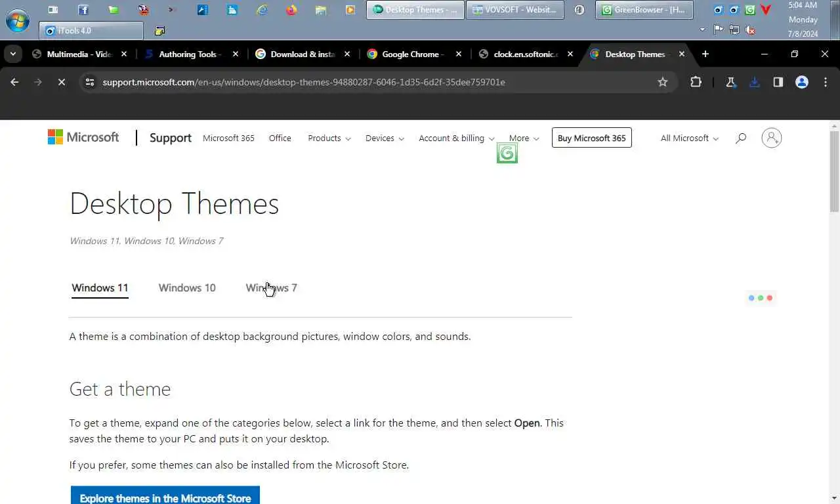840x504 pixels.
Task: Open the file explorer folder taskbar icon
Action: [x=321, y=10]
